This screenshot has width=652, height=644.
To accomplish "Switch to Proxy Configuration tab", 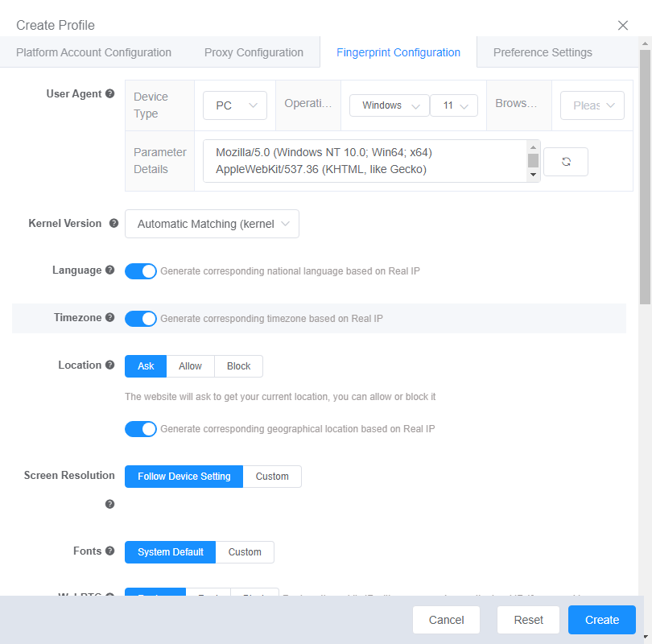I will pos(254,52).
